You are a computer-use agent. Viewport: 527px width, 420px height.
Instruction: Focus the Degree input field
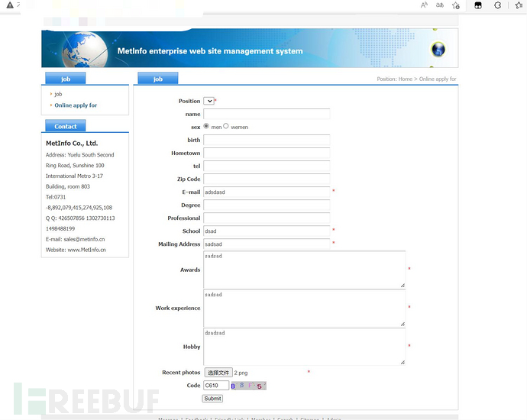click(x=267, y=205)
